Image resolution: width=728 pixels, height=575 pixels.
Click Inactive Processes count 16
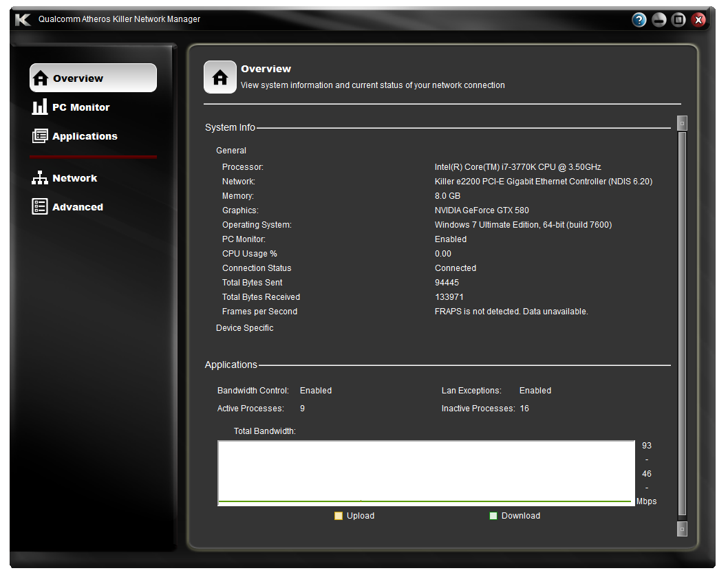[524, 409]
